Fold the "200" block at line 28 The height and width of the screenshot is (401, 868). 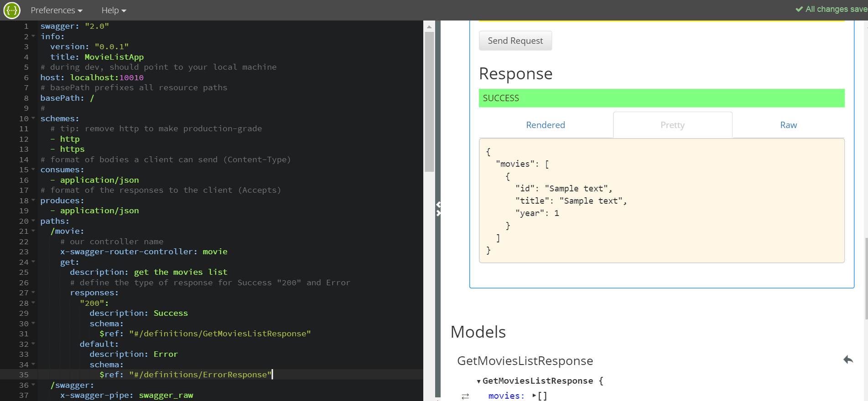(x=33, y=303)
